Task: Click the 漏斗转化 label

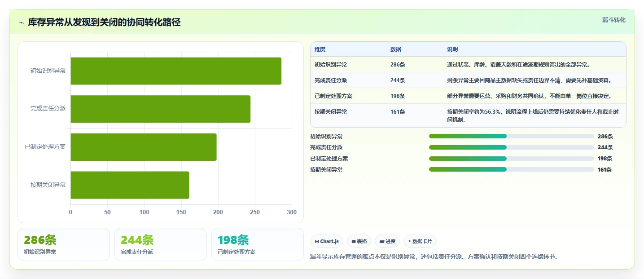Action: click(613, 20)
